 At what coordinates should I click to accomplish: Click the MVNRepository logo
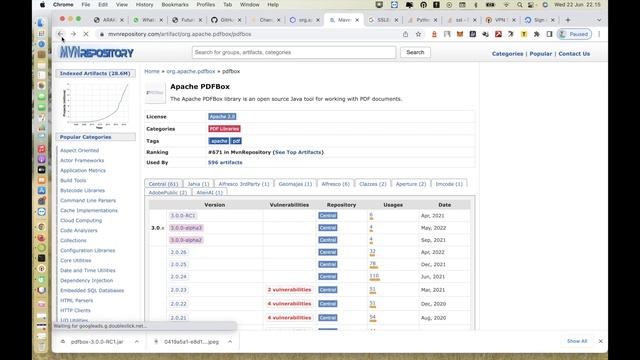97,52
